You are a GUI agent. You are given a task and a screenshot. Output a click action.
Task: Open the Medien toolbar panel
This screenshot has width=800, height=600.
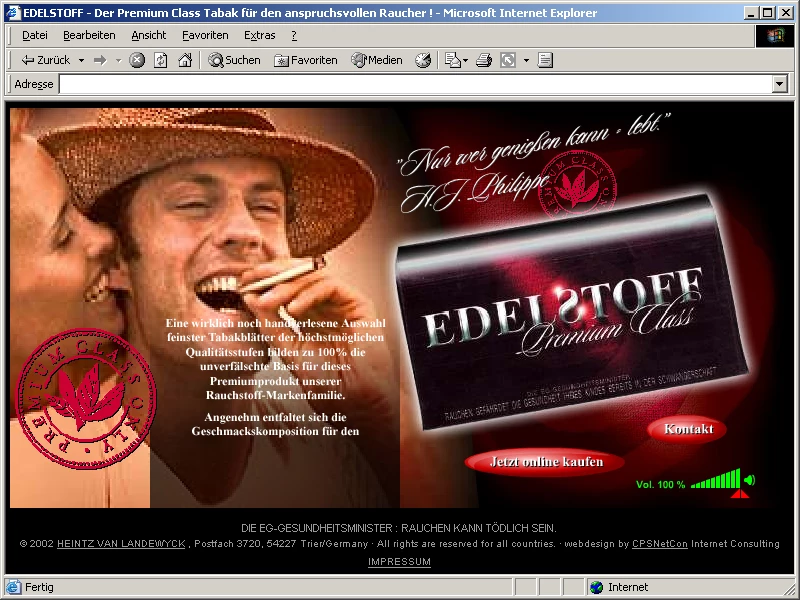tap(377, 60)
